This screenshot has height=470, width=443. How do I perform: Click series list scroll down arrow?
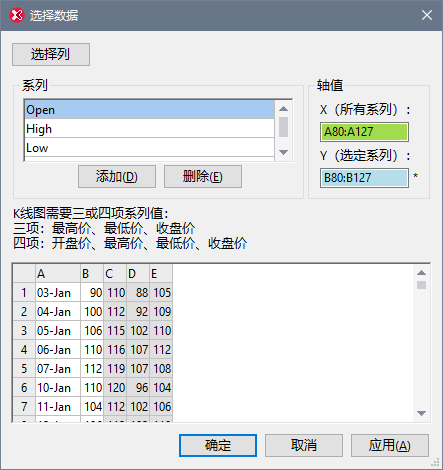tap(283, 152)
